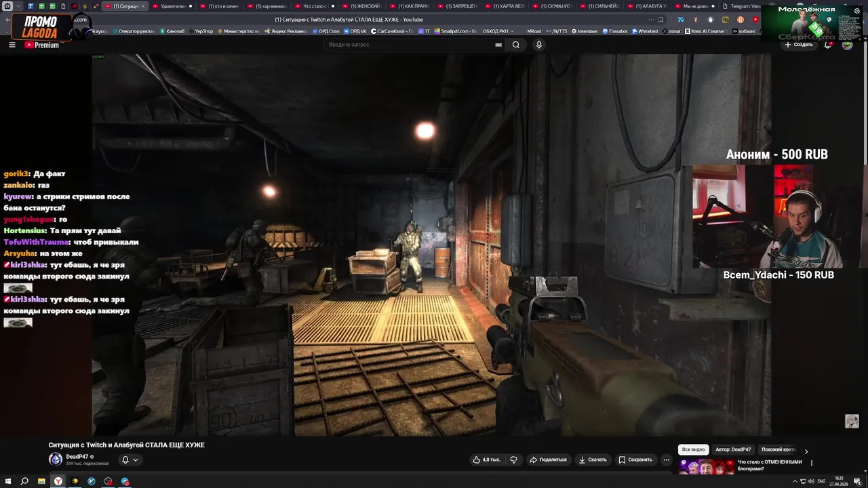868x488 pixels.
Task: Expand subscription notification bell dropdown
Action: 130,460
